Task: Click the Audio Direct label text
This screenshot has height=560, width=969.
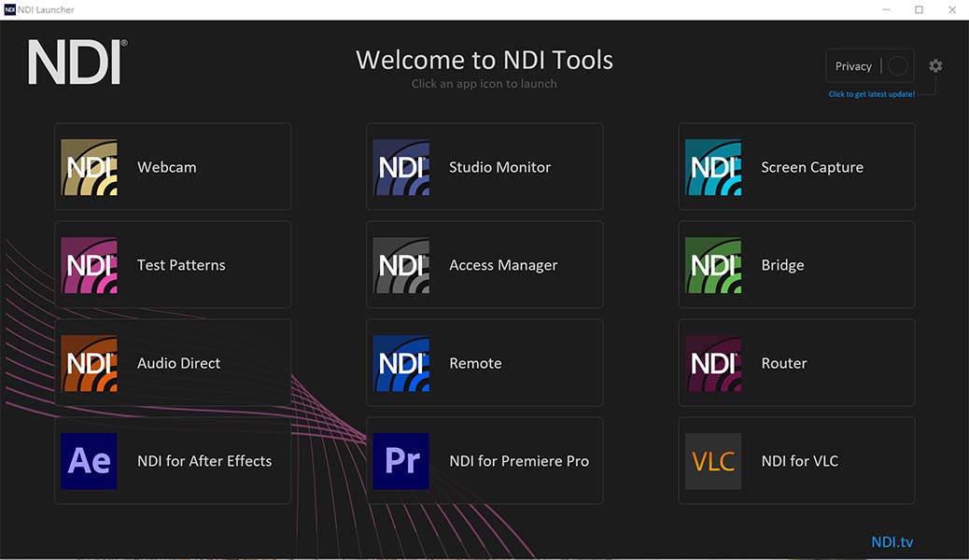Action: pos(178,363)
